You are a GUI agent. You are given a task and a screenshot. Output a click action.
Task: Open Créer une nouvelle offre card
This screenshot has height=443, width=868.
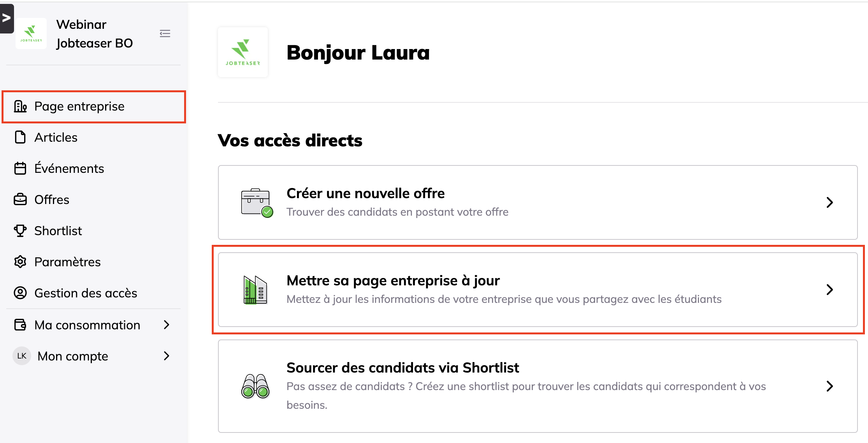pyautogui.click(x=537, y=202)
